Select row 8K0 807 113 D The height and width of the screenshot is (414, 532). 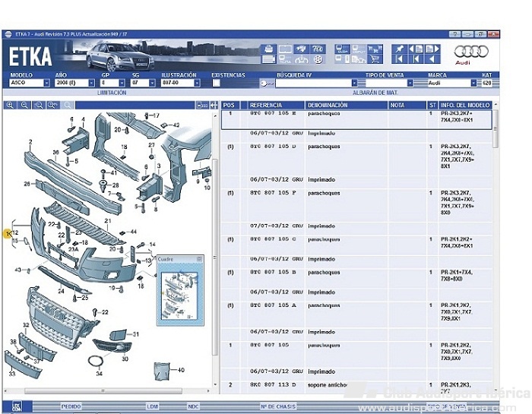pyautogui.click(x=356, y=387)
